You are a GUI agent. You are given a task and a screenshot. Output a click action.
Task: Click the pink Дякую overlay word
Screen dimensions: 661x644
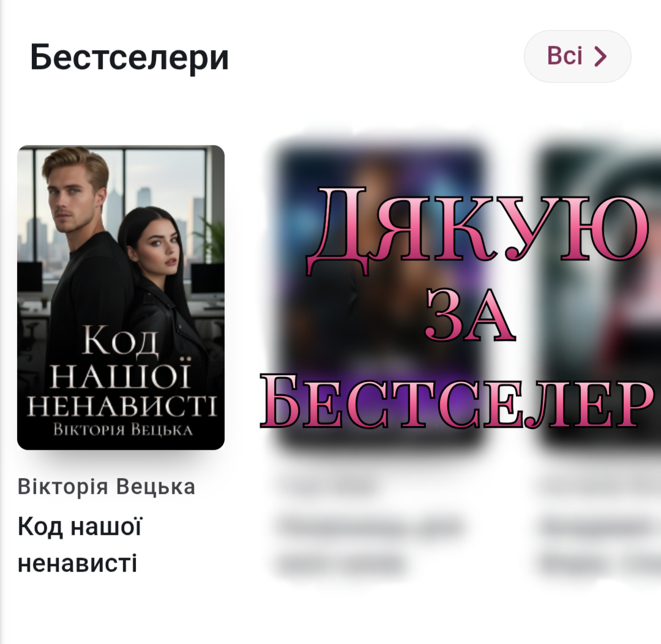click(x=476, y=230)
